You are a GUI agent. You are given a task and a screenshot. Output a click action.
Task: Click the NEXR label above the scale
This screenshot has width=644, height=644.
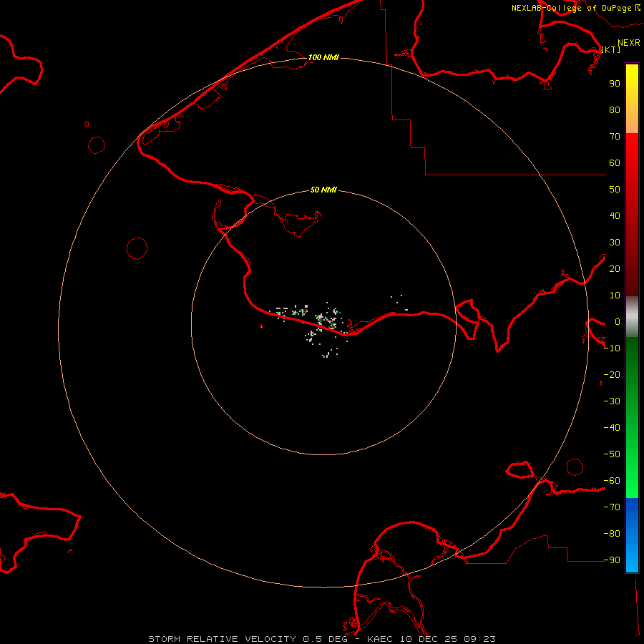click(629, 43)
